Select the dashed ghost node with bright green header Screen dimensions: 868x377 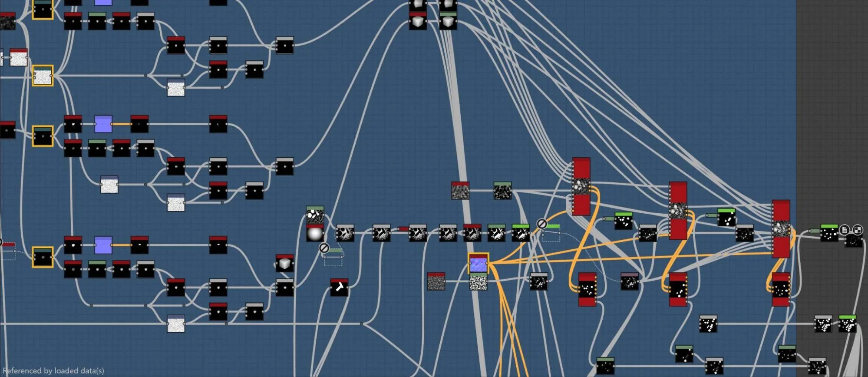[x=551, y=233]
